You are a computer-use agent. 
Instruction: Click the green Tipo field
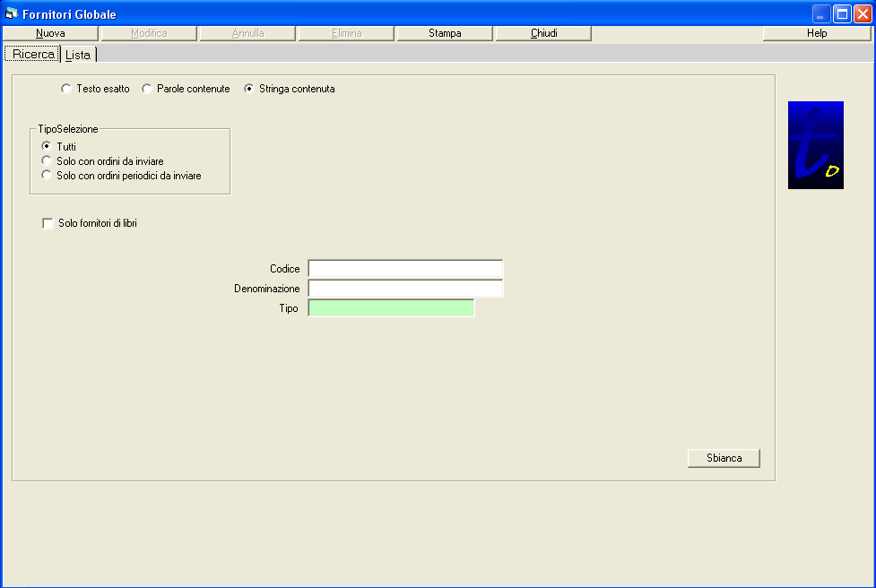coord(391,308)
